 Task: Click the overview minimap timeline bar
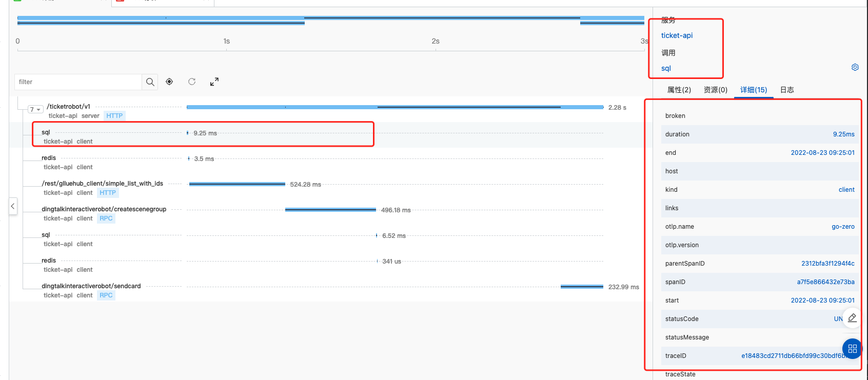331,21
